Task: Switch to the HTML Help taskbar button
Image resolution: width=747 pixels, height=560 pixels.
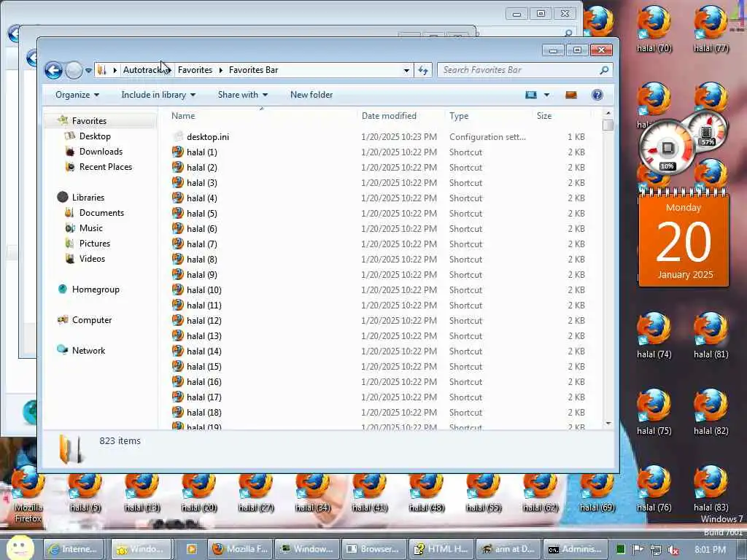Action: click(x=441, y=549)
